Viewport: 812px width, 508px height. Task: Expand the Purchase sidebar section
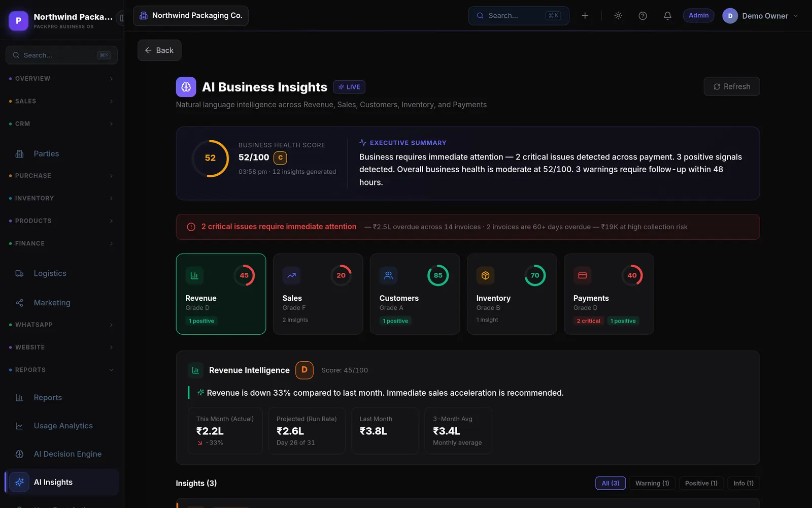point(61,176)
